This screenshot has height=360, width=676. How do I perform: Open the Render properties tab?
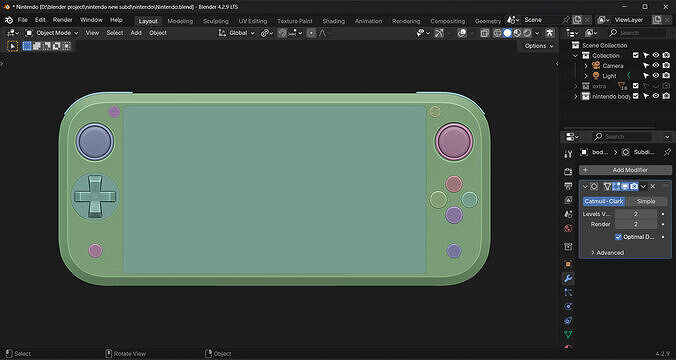[568, 172]
